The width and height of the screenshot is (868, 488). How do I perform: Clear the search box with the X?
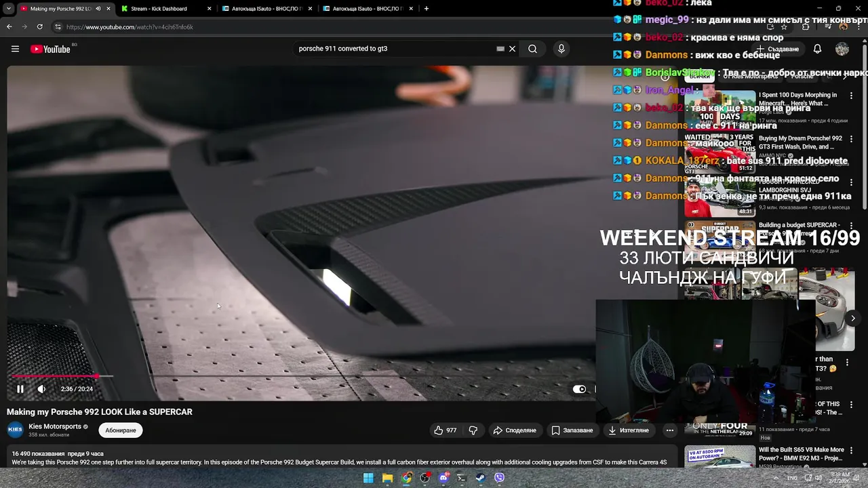(x=513, y=49)
